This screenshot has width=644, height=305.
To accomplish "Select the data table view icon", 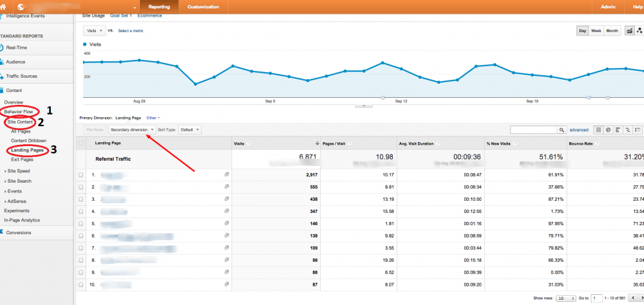I will (598, 129).
